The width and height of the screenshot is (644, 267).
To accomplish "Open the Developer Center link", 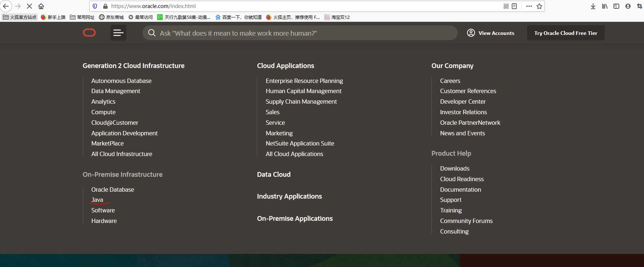I will pos(463,101).
